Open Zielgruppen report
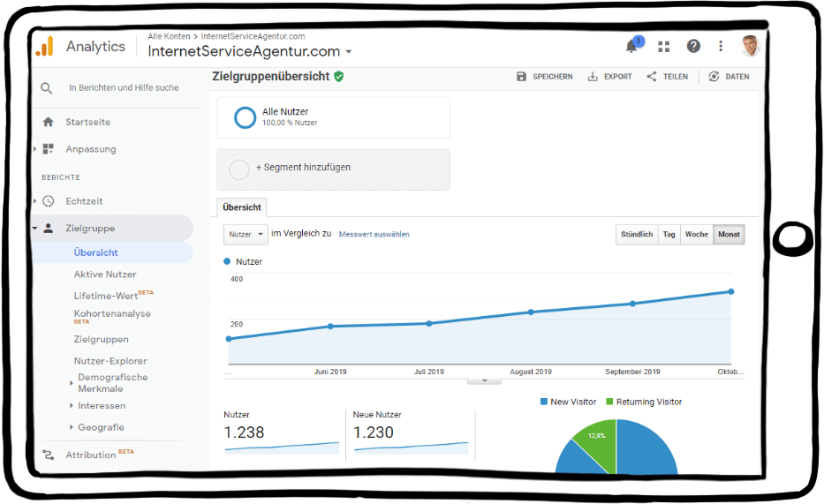The image size is (824, 504). coord(101,339)
